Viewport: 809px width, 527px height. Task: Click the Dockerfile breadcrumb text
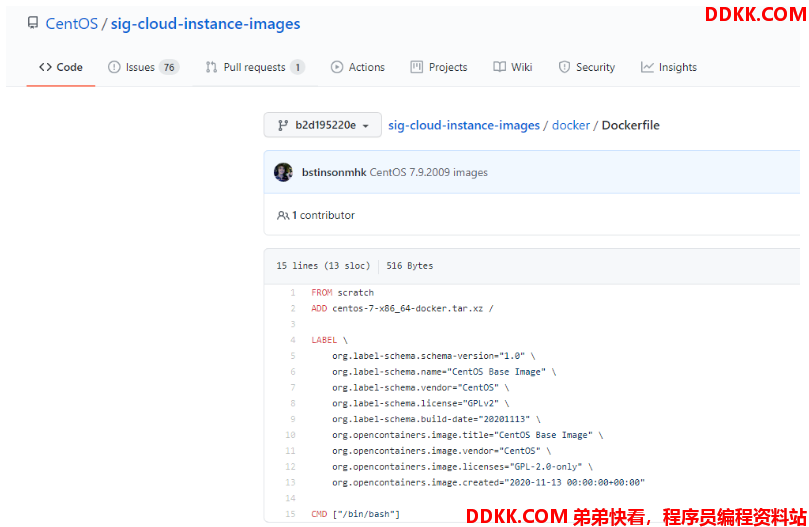[x=630, y=125]
